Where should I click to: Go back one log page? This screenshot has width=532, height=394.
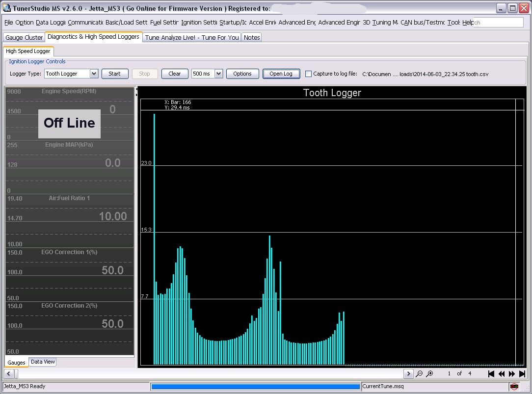(502, 374)
